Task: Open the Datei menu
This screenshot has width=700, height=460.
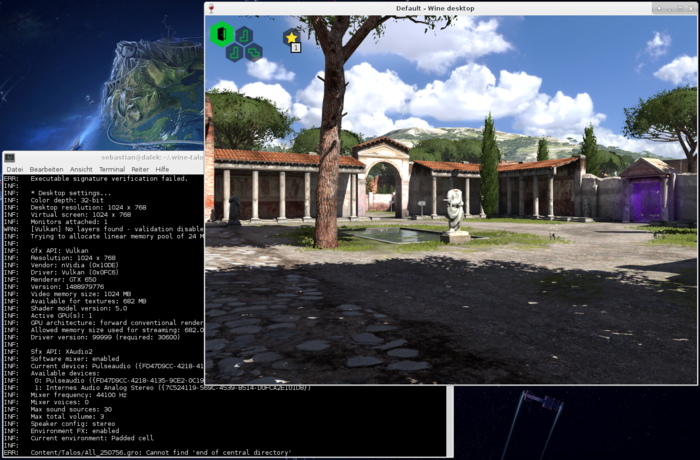Action: click(x=14, y=169)
